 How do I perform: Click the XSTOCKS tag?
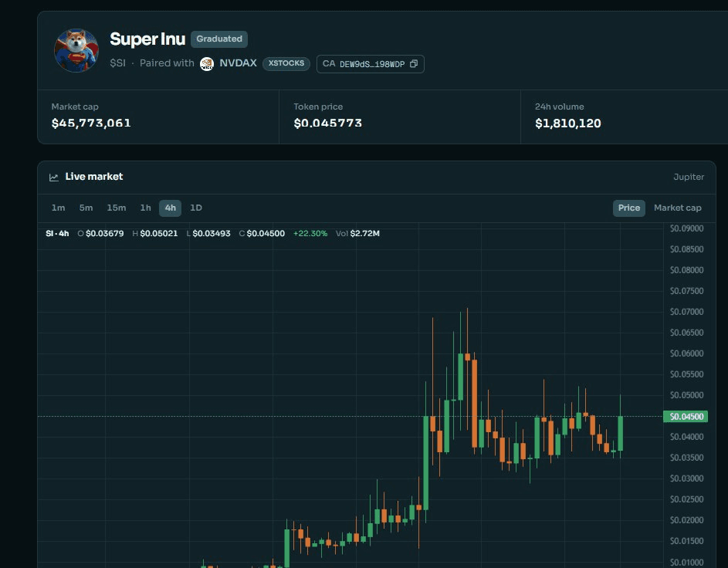(286, 63)
